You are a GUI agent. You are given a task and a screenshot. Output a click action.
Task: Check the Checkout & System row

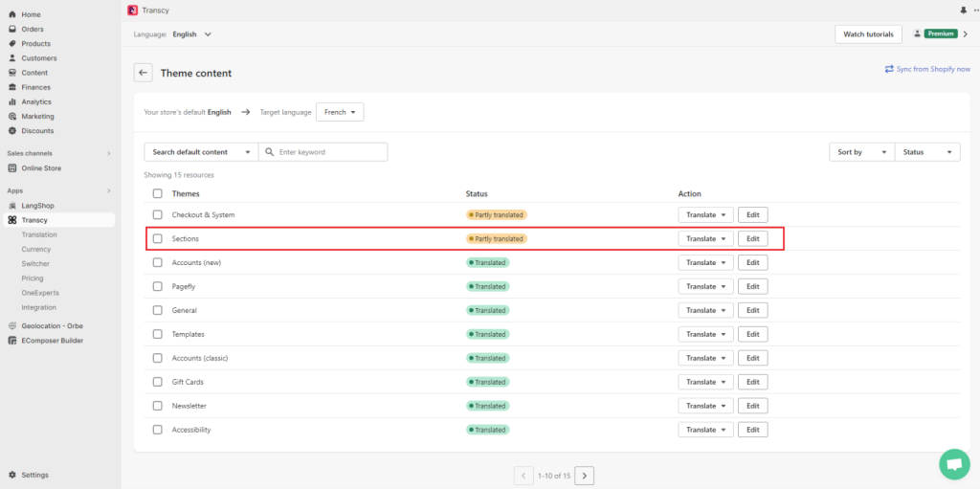(158, 214)
